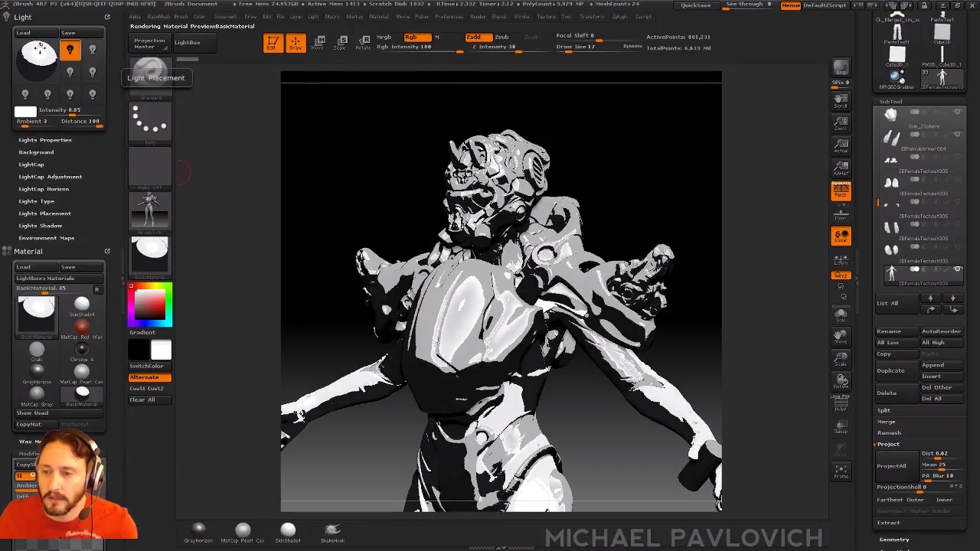This screenshot has width=980, height=551.
Task: Click the Scroll canvas icon
Action: coord(841,102)
